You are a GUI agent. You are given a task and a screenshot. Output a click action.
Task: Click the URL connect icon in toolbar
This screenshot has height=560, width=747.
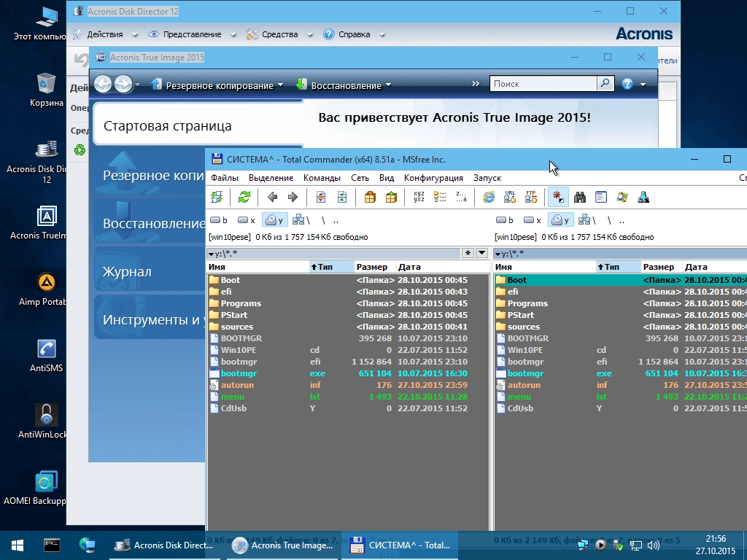510,197
